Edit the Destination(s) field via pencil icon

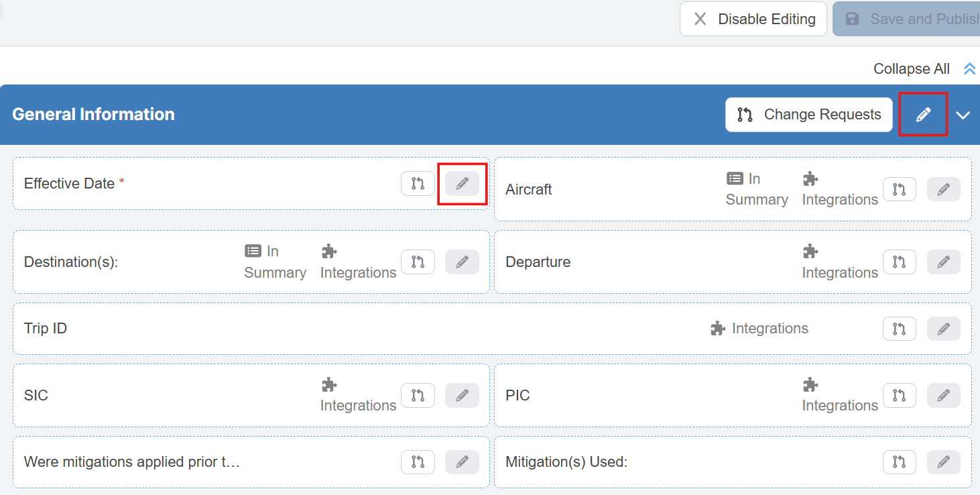[x=462, y=262]
